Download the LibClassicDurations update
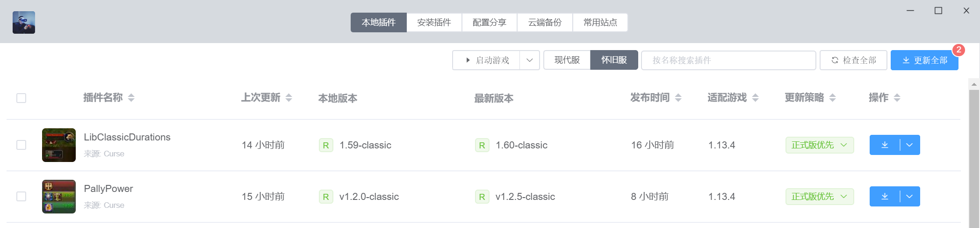The image size is (980, 228). [885, 145]
